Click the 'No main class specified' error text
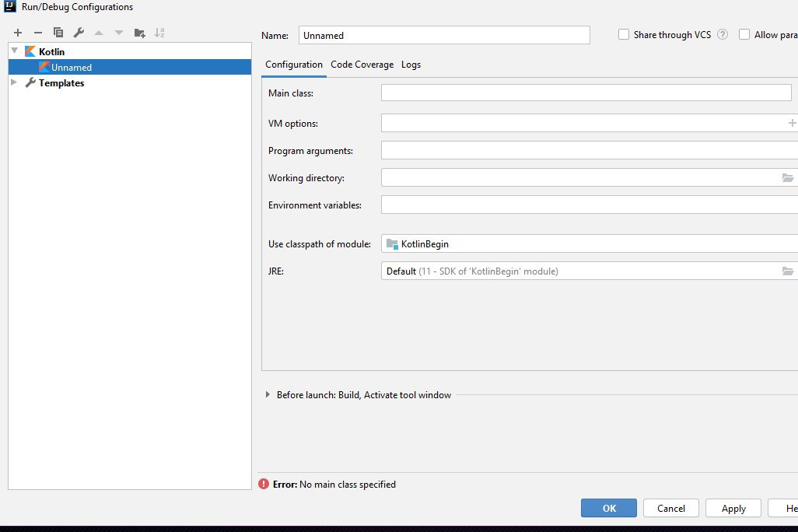 pyautogui.click(x=347, y=484)
